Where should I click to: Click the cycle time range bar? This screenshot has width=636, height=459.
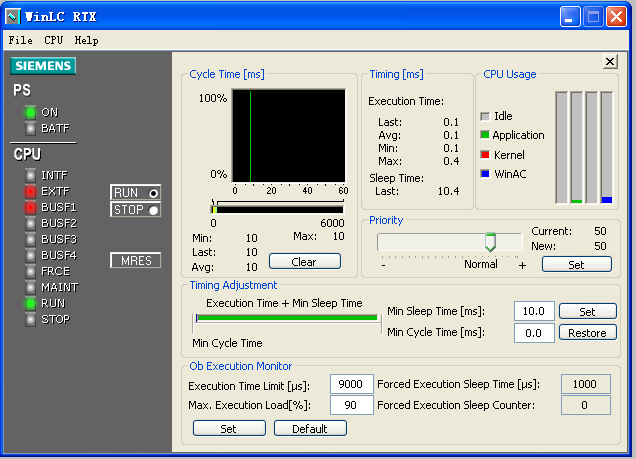pyautogui.click(x=278, y=210)
